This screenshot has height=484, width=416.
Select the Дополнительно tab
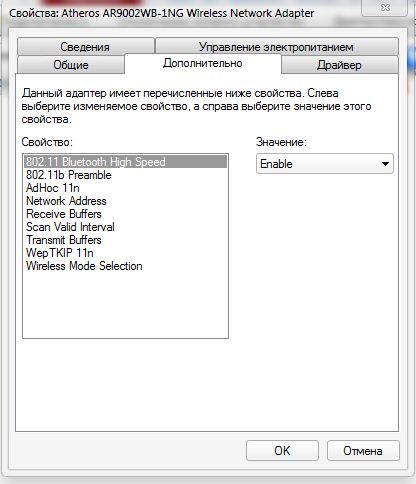tap(203, 63)
